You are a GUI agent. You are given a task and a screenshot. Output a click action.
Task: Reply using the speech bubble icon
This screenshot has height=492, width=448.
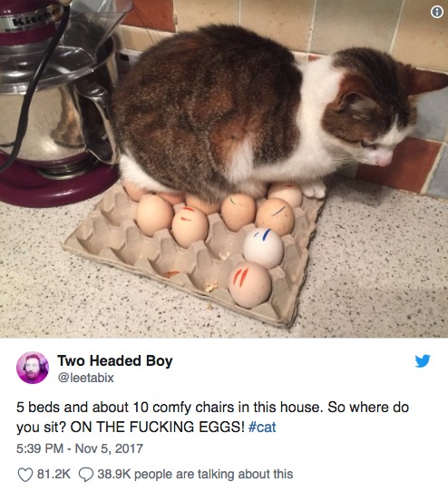[x=85, y=475]
